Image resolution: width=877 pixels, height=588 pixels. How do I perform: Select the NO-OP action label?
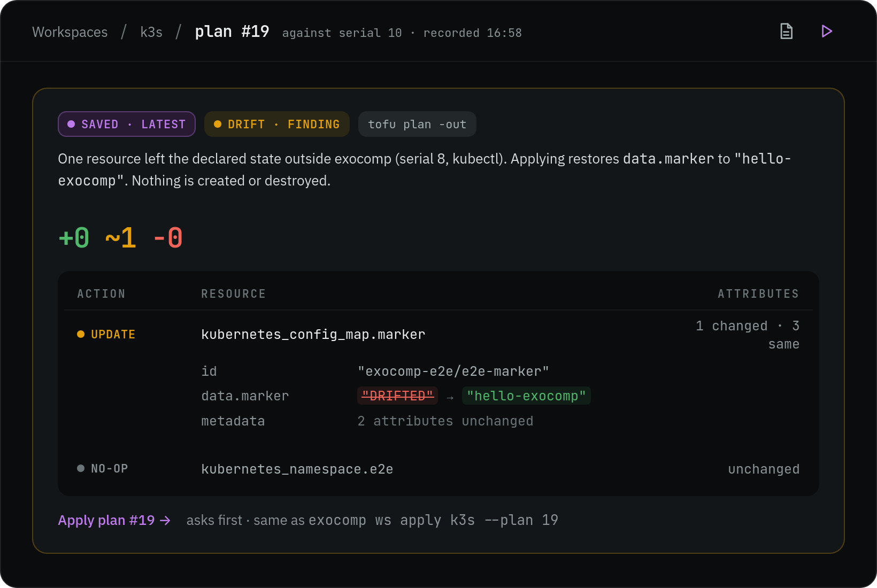103,469
